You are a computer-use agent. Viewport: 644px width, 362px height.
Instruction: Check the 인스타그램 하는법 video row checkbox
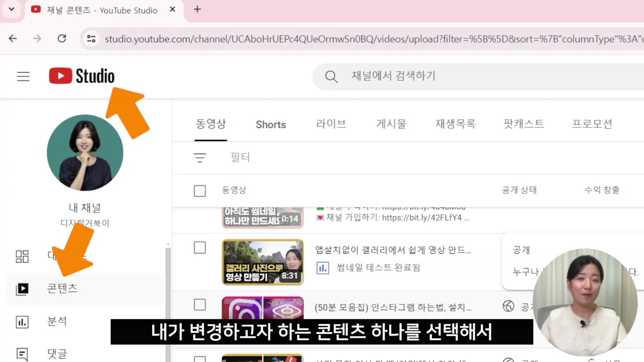click(x=200, y=305)
